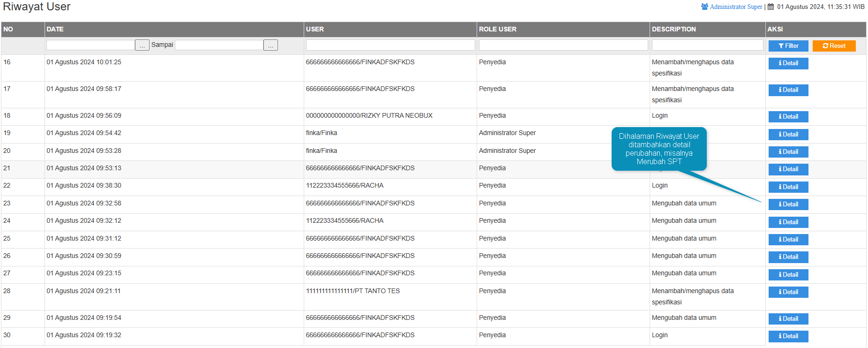
Task: Click the DESCRIPTION filter text field
Action: (707, 45)
